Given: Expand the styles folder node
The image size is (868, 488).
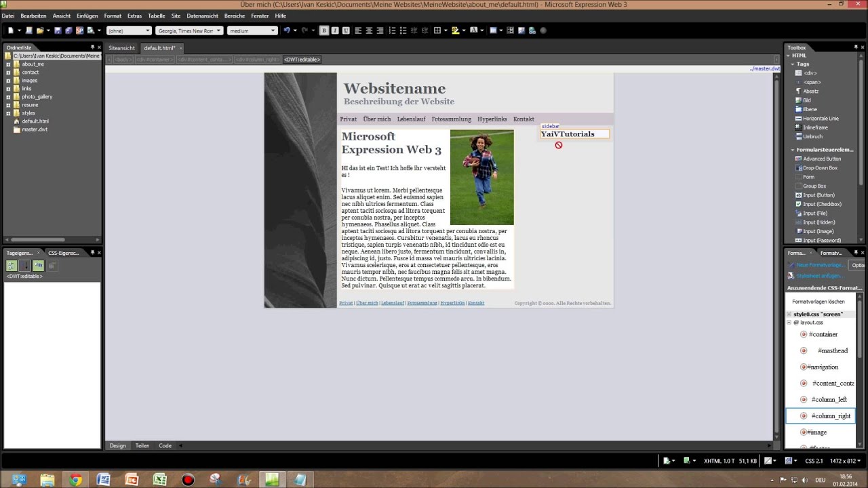Looking at the screenshot, I should point(8,113).
